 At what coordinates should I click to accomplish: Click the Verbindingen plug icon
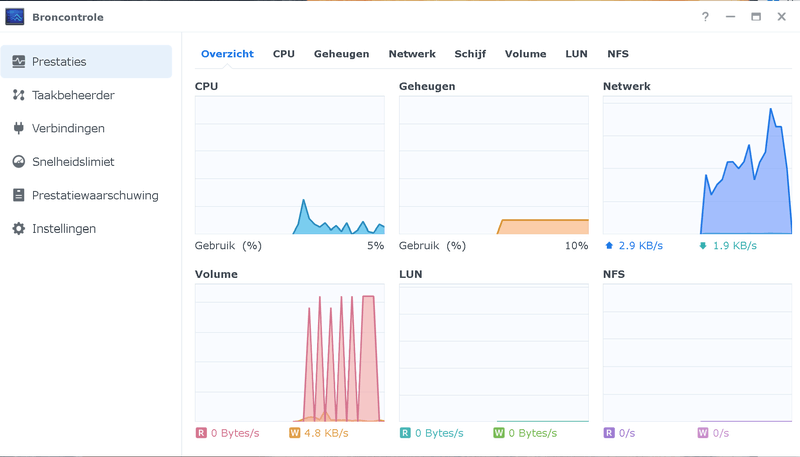[18, 128]
